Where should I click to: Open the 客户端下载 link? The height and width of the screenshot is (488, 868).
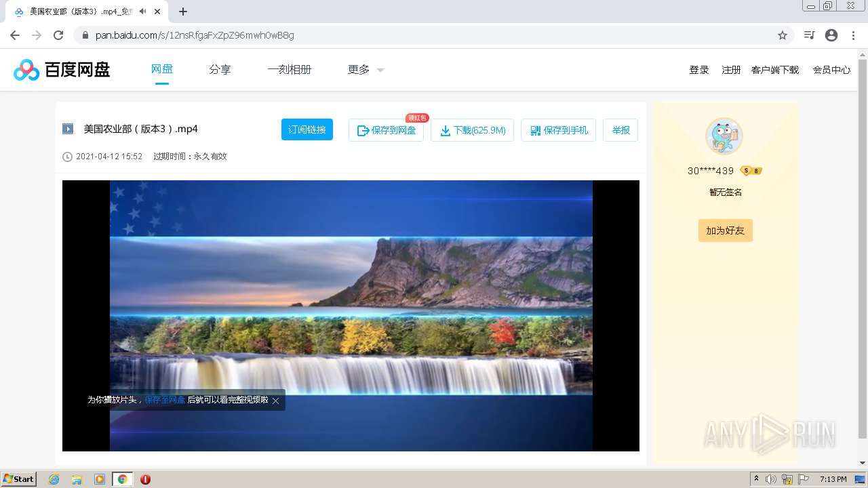(775, 70)
